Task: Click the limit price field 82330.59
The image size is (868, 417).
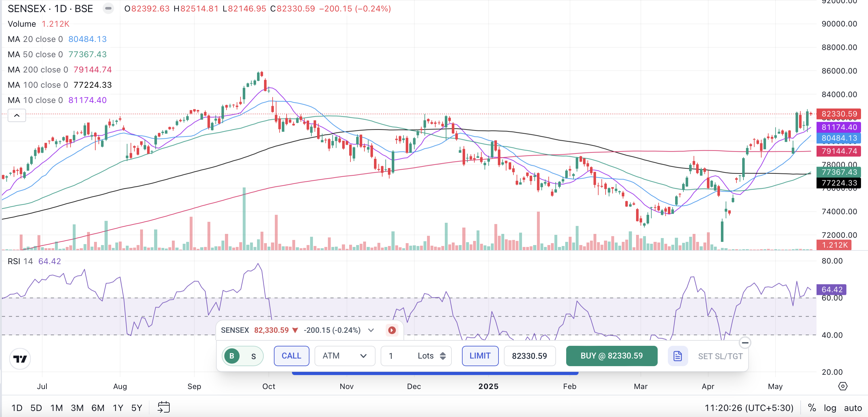Action: pos(529,356)
